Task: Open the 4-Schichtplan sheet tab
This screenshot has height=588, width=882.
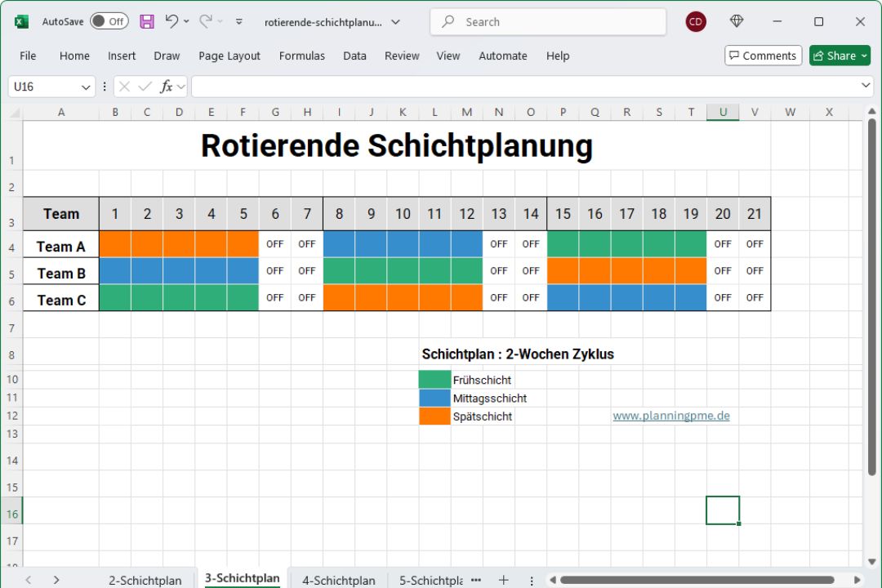Action: pos(338,580)
